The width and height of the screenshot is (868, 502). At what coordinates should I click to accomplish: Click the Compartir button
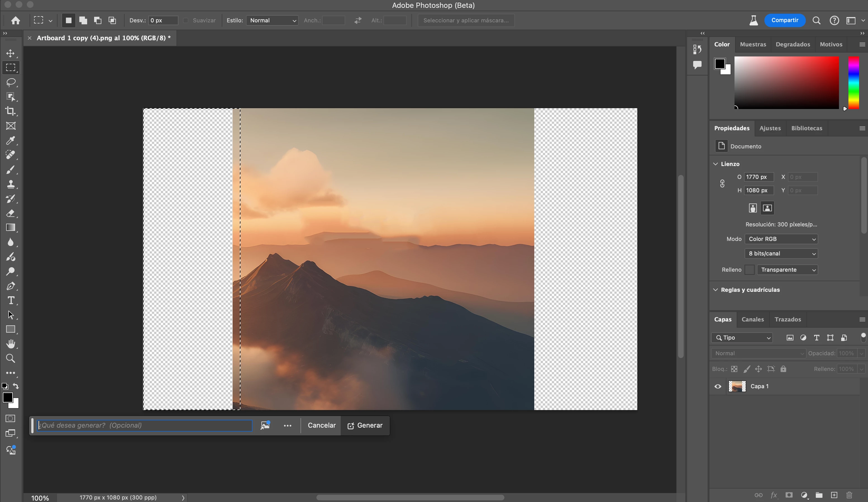point(785,20)
